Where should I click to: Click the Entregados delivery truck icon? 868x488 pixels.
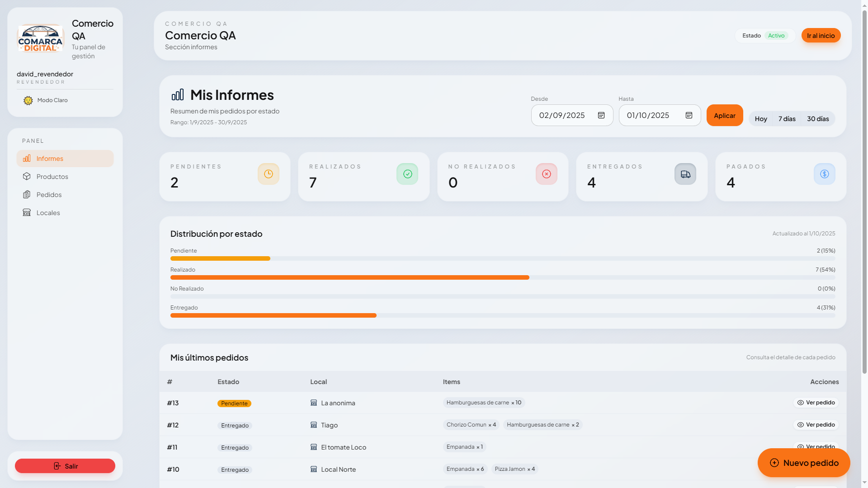[685, 174]
